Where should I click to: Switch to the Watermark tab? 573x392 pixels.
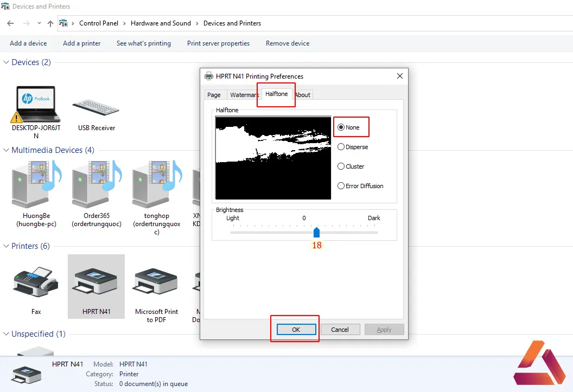coord(244,95)
